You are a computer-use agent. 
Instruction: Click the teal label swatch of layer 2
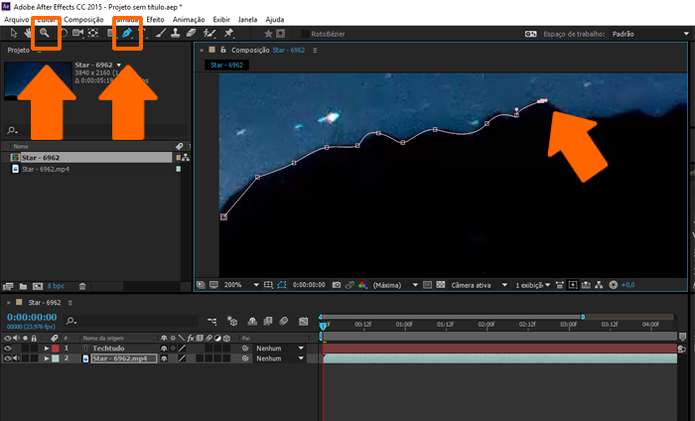click(55, 359)
